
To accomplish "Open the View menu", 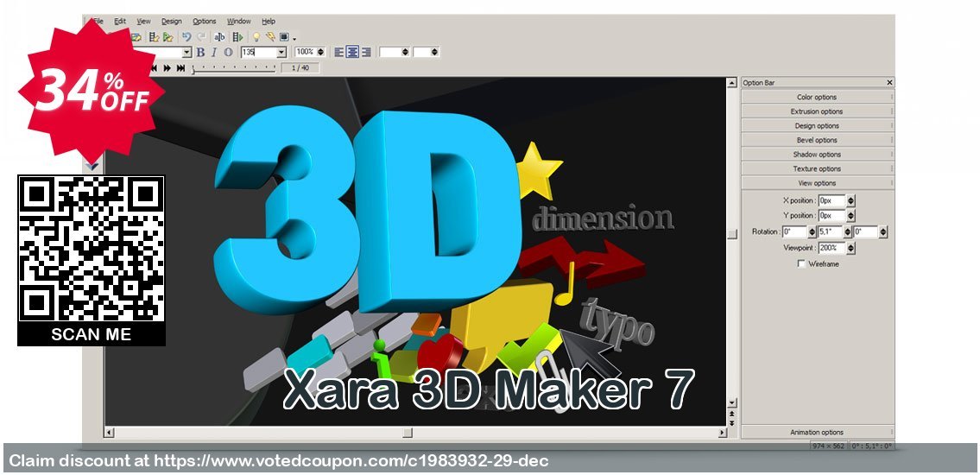I will coord(143,22).
